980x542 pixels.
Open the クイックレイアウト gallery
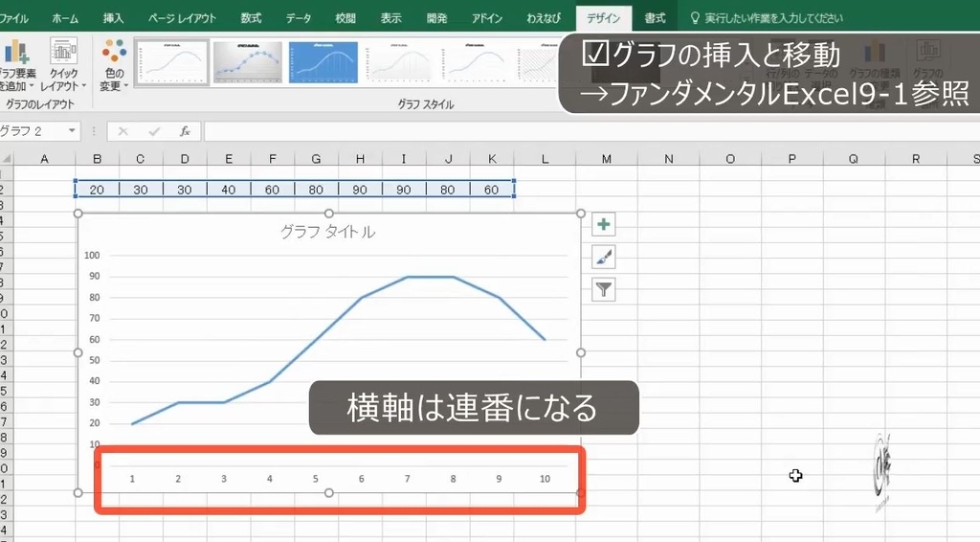pos(64,65)
